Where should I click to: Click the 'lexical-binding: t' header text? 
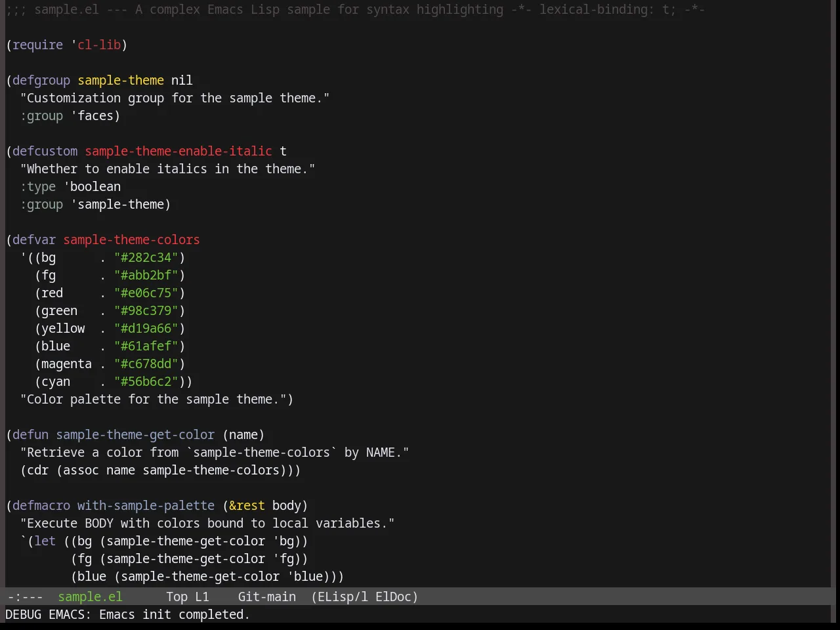(604, 9)
